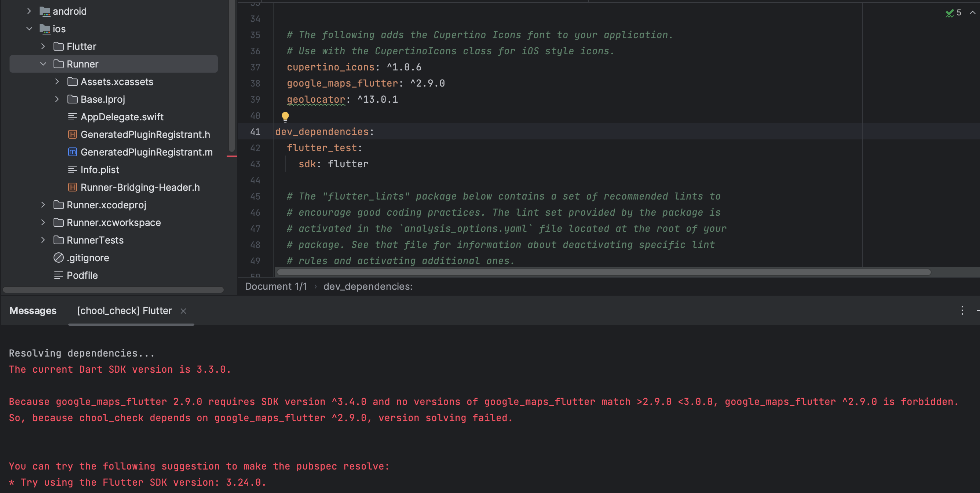Close the [chool_check] Flutter tab

point(183,311)
